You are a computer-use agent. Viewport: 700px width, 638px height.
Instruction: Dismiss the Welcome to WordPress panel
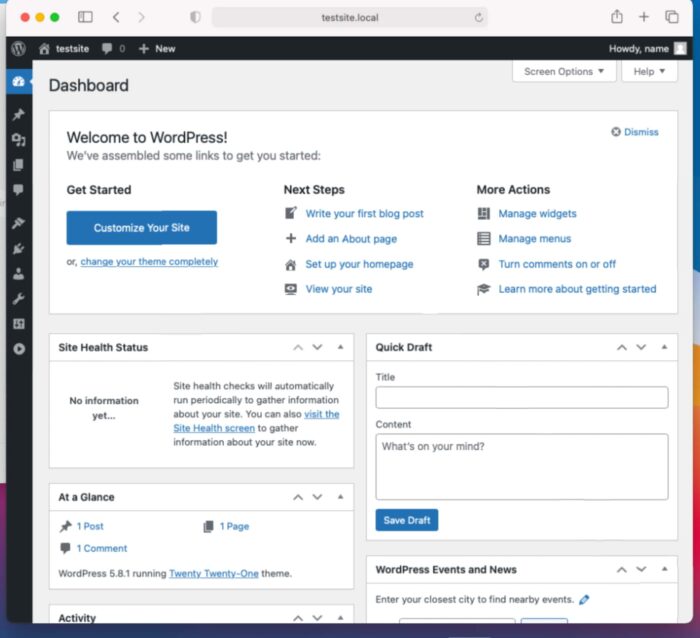635,132
